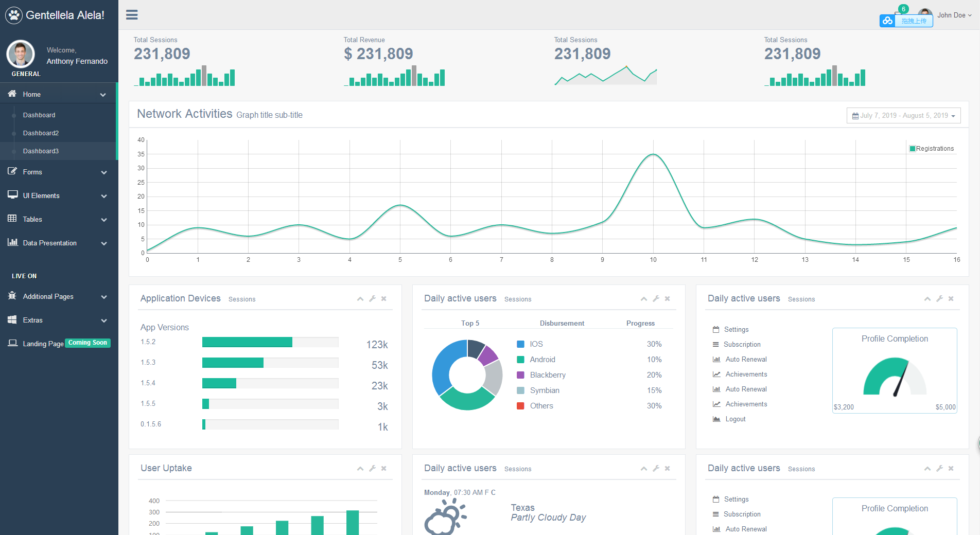Screen dimensions: 980x535
Task: Select the Tables menu label
Action: click(32, 219)
